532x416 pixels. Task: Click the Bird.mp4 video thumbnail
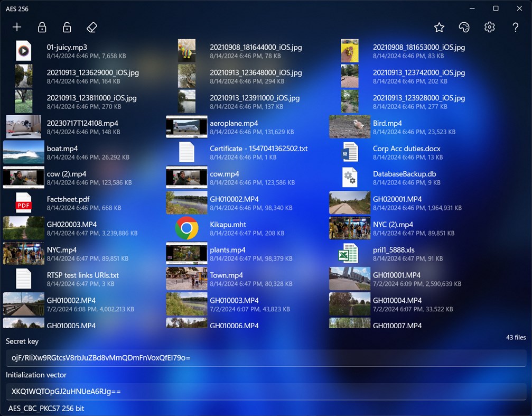coord(350,126)
